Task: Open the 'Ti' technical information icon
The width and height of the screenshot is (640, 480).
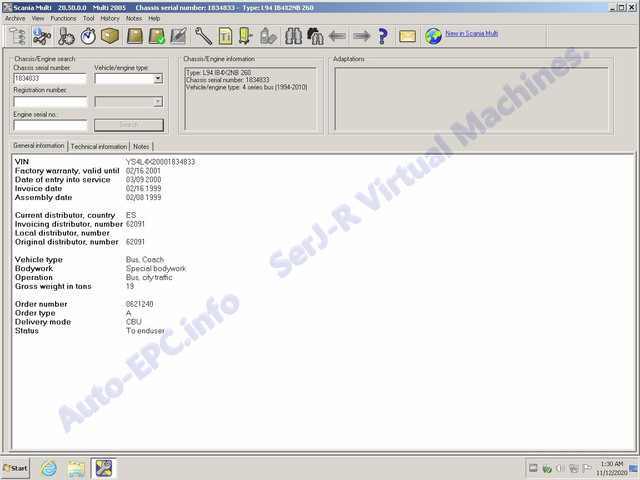Action: 225,36
